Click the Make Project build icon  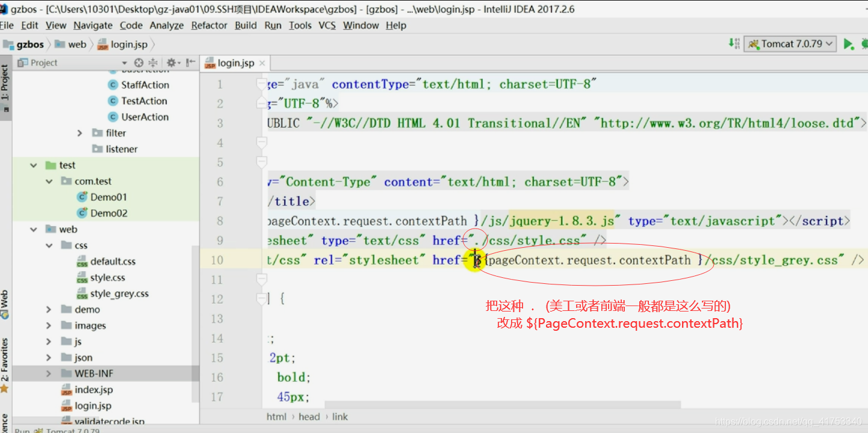point(734,43)
